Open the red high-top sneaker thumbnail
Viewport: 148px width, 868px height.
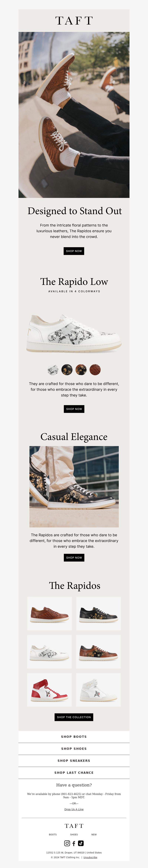(x=49, y=690)
